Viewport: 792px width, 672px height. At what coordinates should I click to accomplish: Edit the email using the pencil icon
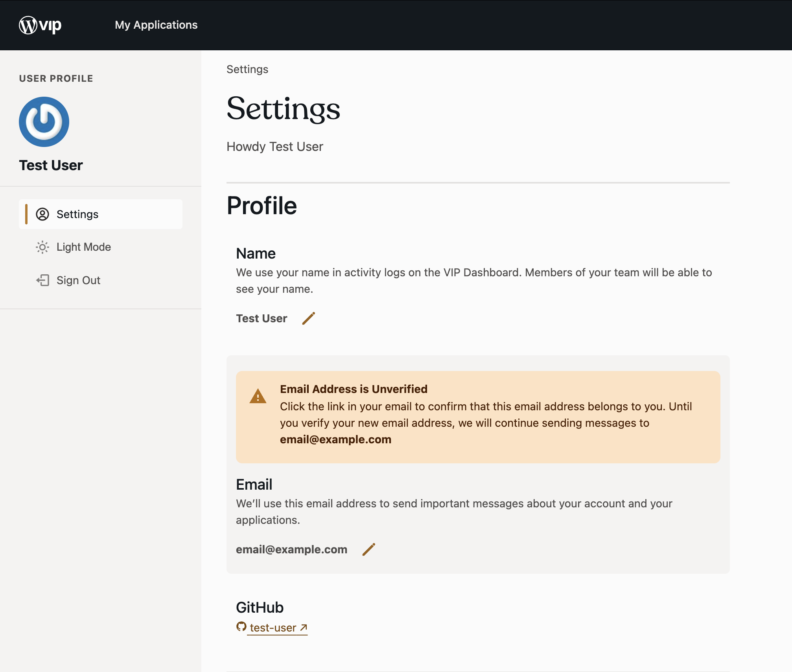(369, 549)
